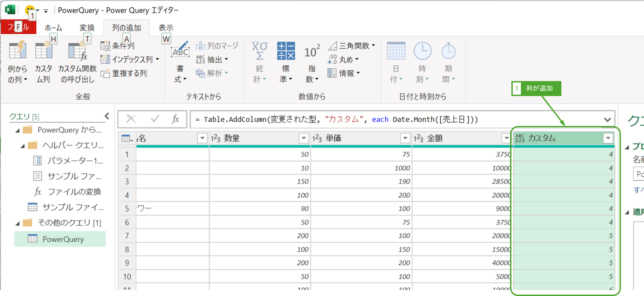The image size is (644, 296).
Task: Open the ファイル menu
Action: 19,27
